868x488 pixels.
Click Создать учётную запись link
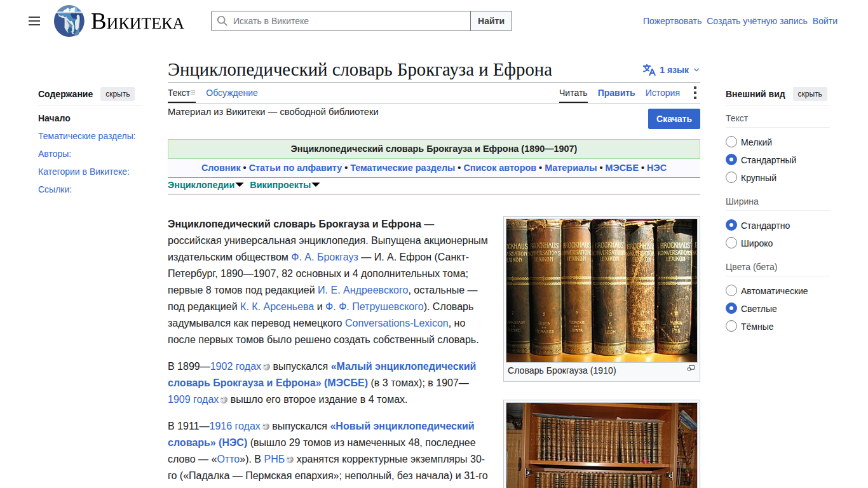(x=757, y=21)
